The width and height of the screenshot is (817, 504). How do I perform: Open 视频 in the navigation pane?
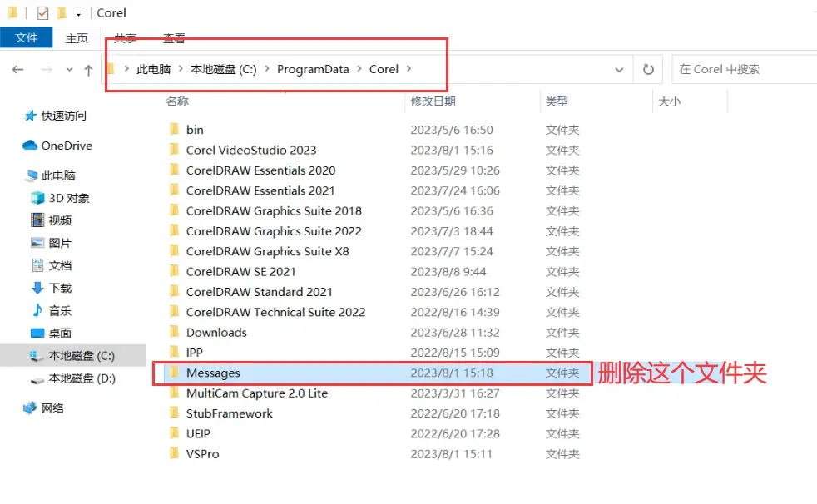click(x=60, y=220)
